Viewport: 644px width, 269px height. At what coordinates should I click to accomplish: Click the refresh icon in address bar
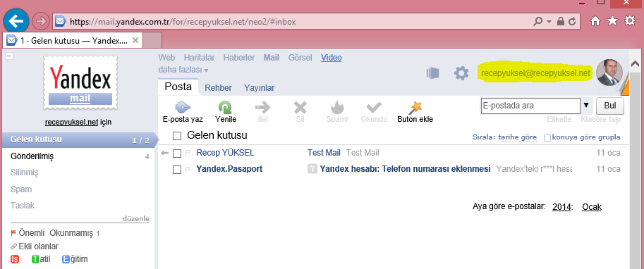pyautogui.click(x=573, y=21)
